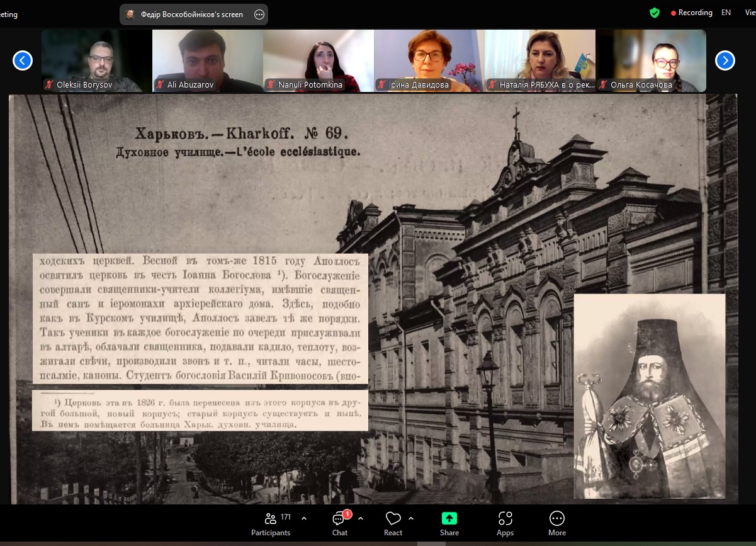Open the Chat panel
Image resolution: width=756 pixels, height=546 pixels.
tap(340, 523)
